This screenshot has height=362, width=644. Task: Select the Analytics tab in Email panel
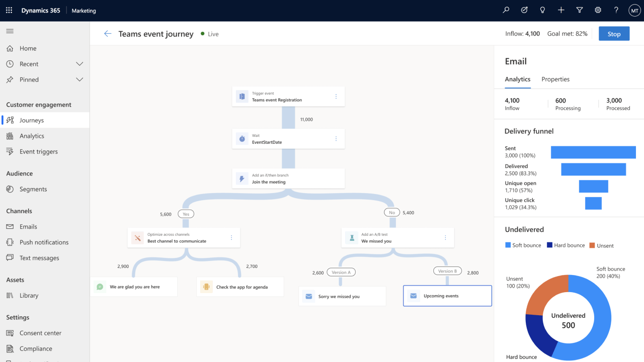518,79
